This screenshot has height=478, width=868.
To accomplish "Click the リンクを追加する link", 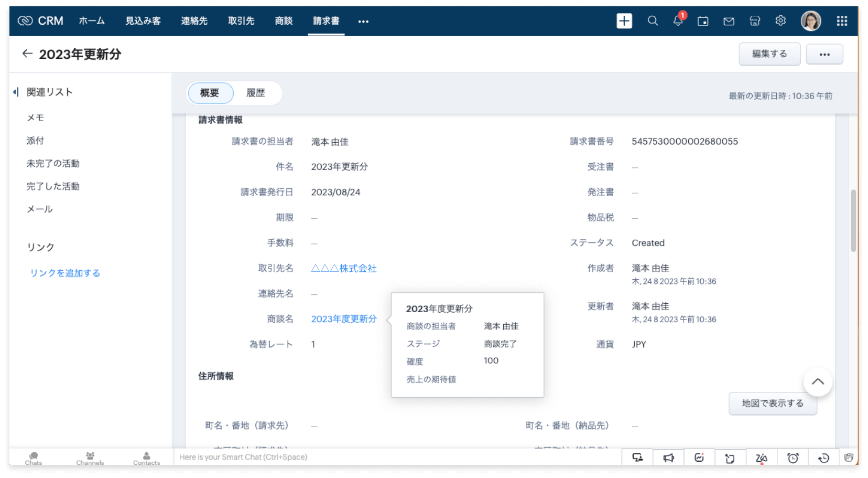I will tap(65, 273).
